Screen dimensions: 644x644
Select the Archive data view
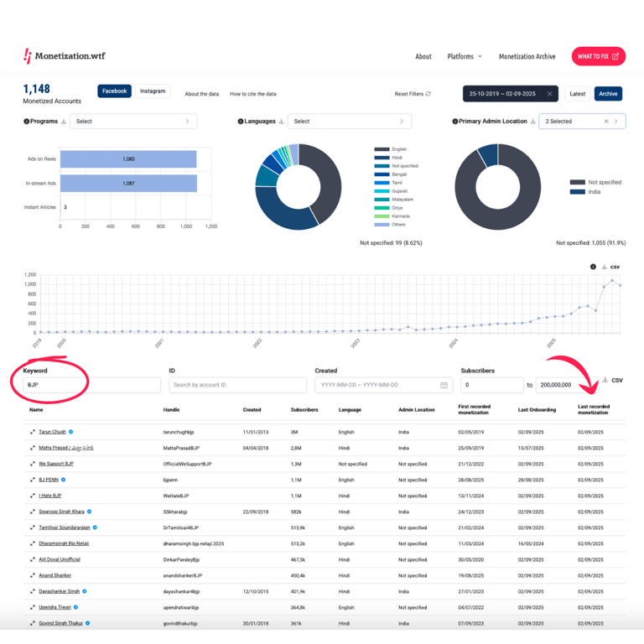(608, 94)
